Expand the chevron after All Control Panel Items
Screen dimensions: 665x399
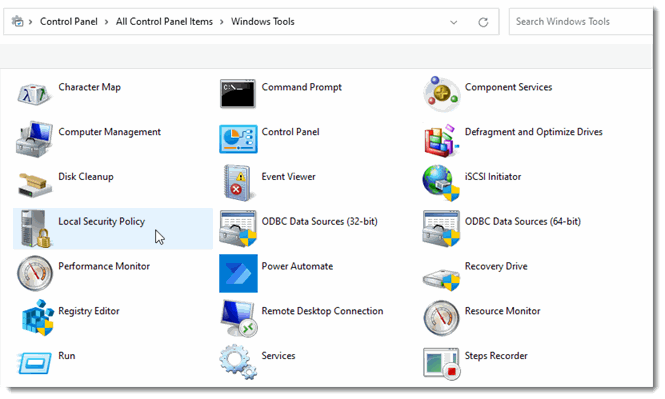tap(221, 22)
